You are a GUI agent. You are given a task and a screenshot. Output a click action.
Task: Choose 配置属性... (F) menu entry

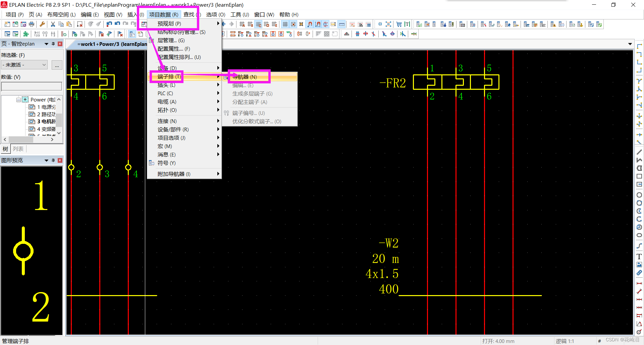[184, 49]
